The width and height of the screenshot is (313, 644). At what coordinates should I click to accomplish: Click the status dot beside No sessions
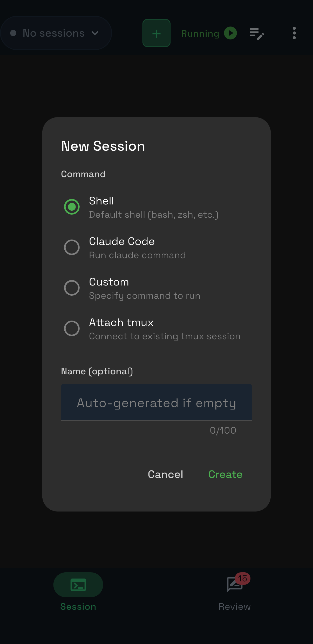(13, 33)
